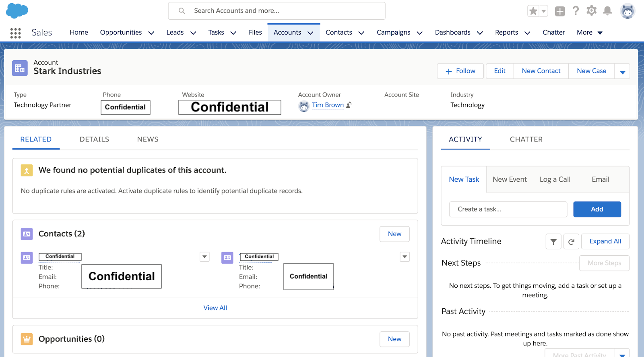Image resolution: width=644 pixels, height=357 pixels.
Task: Open the Notifications bell
Action: point(607,11)
